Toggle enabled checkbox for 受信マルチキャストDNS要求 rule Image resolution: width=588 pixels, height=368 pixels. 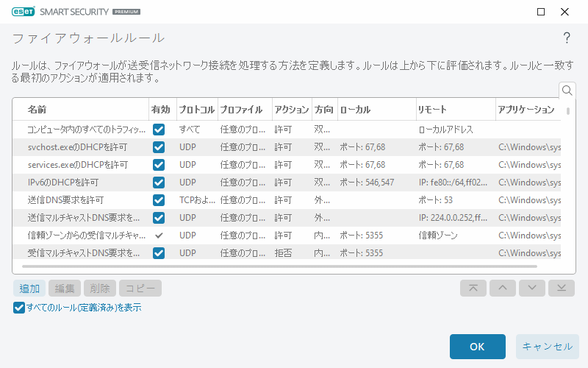159,253
